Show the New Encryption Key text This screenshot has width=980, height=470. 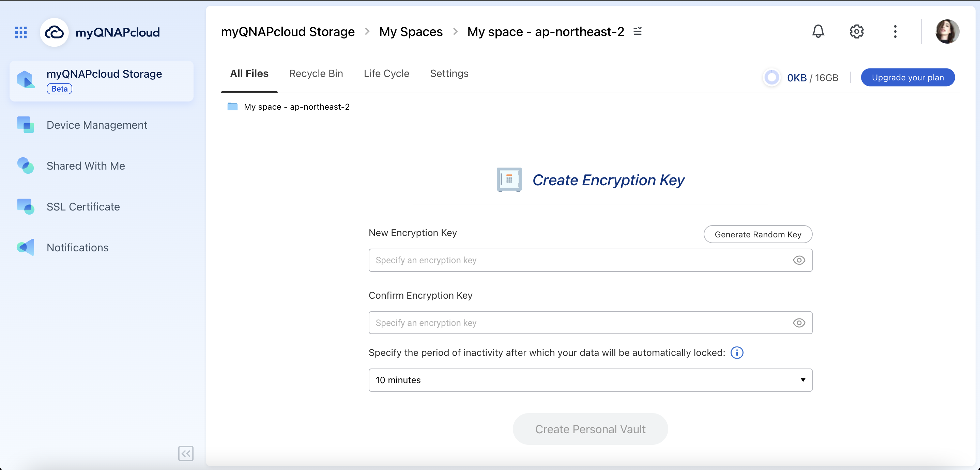click(x=799, y=260)
